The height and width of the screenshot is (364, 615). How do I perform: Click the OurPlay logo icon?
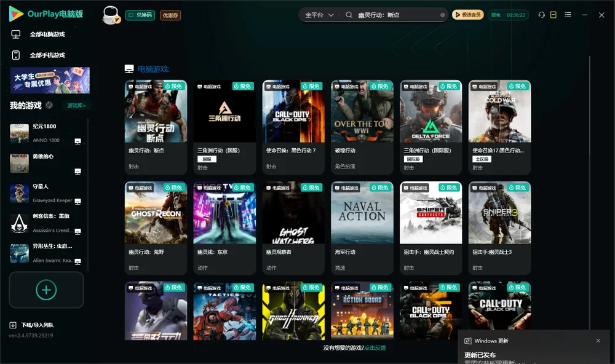point(16,14)
